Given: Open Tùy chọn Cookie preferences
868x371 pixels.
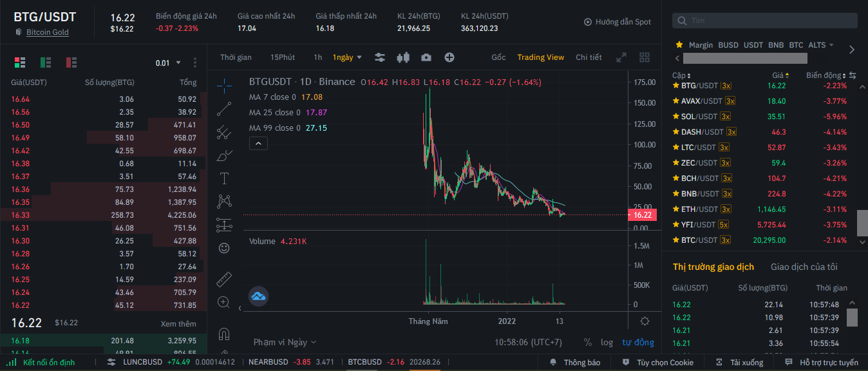Looking at the screenshot, I should click(x=659, y=363).
